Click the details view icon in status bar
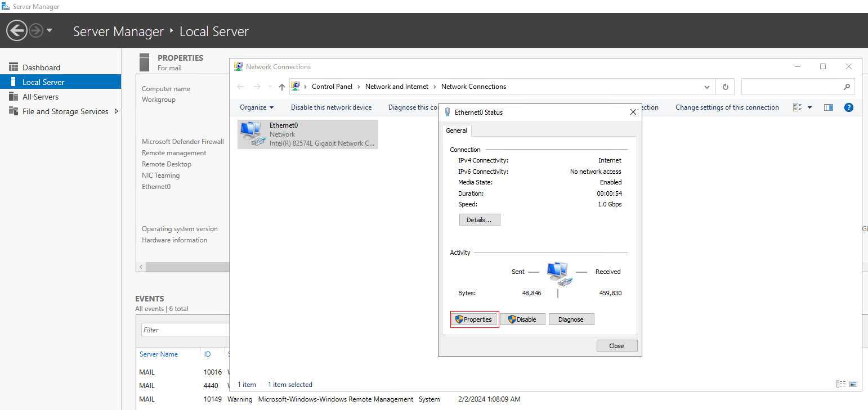The height and width of the screenshot is (410, 868). tap(841, 384)
